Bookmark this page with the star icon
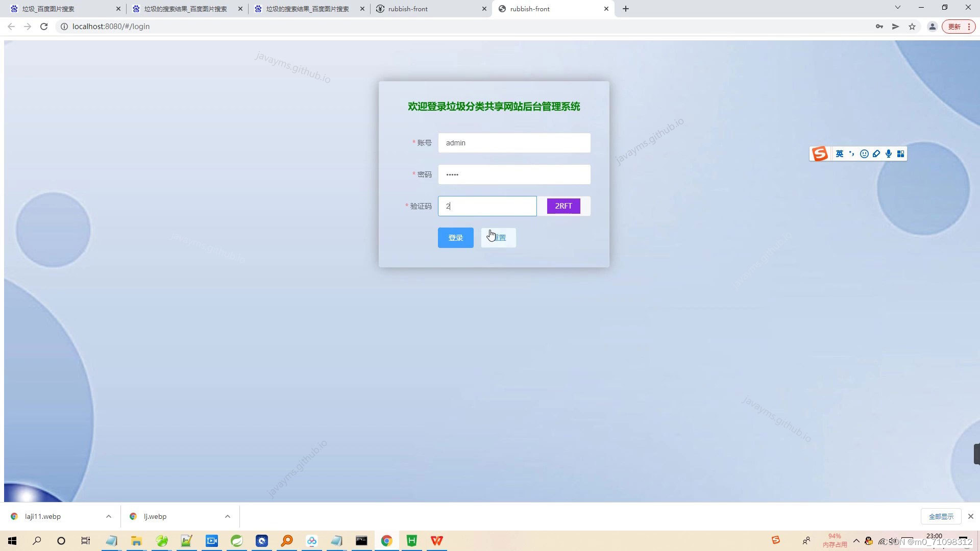Viewport: 980px width, 551px height. pos(912,27)
